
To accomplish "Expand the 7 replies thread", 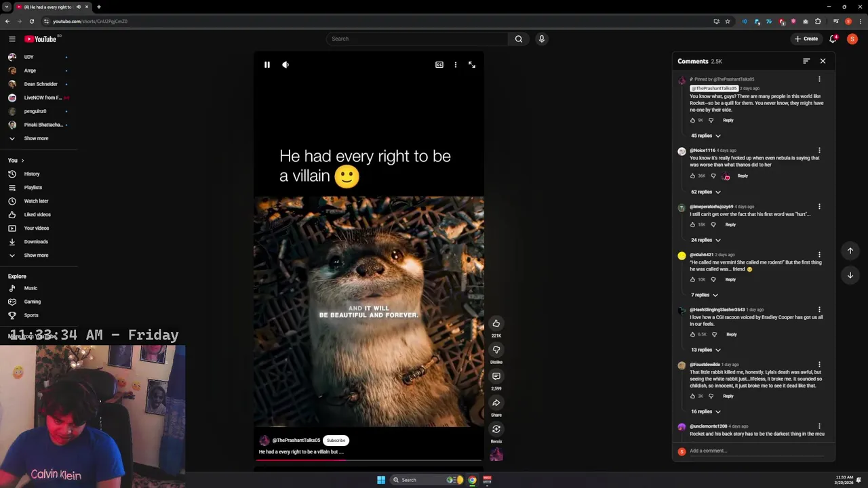I will 704,295.
